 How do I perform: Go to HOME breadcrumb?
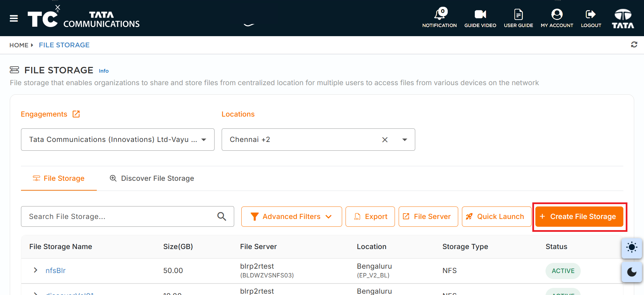coord(19,45)
